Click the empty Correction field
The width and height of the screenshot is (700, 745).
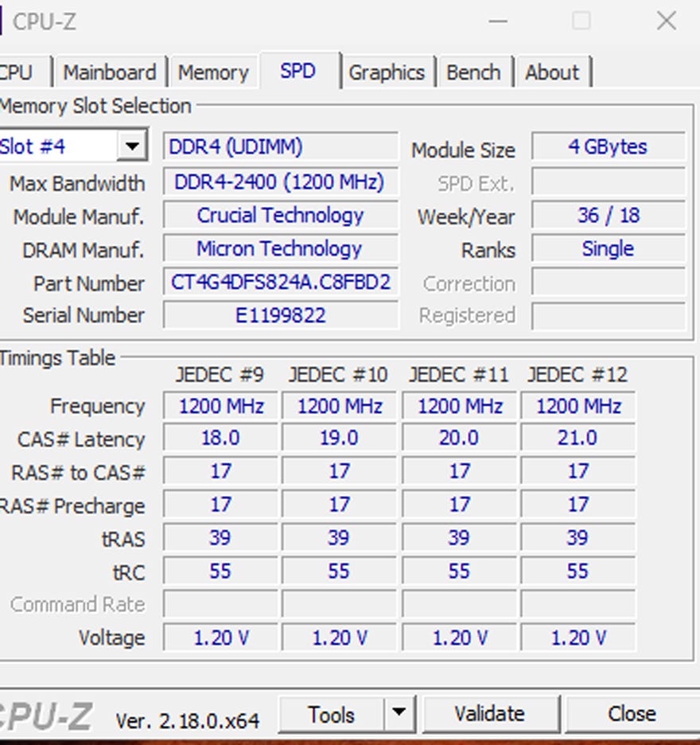pyautogui.click(x=609, y=283)
